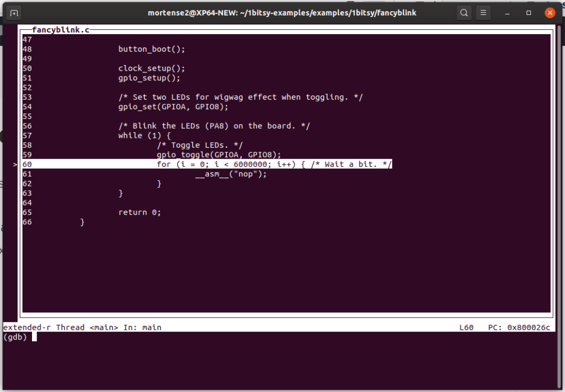
Task: Open the hamburger menu
Action: 483,12
